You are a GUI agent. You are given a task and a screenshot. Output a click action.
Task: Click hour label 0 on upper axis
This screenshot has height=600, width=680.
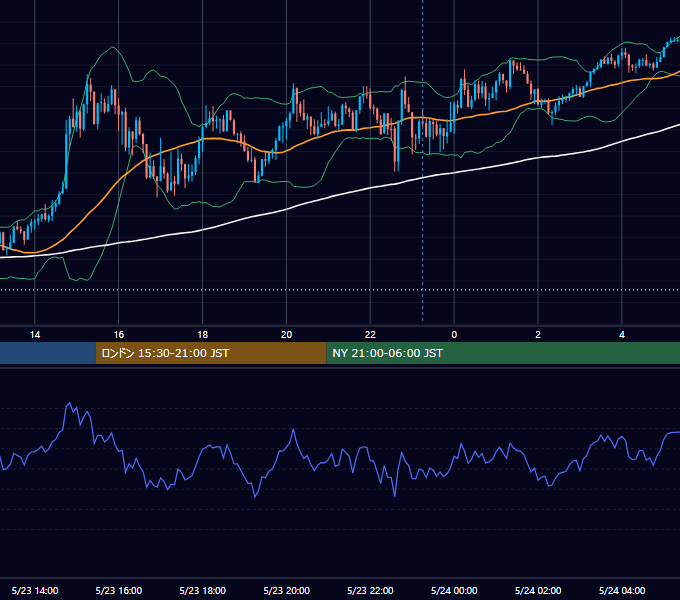click(x=454, y=335)
